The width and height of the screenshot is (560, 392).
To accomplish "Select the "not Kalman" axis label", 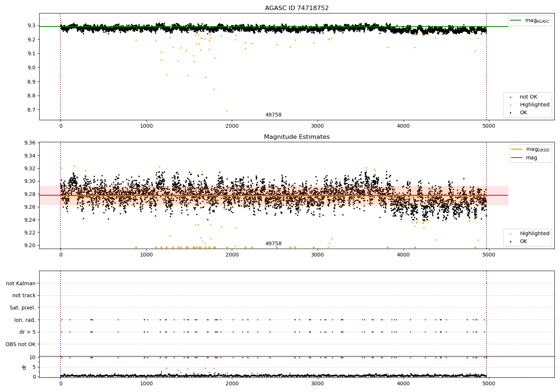I will 21,283.
